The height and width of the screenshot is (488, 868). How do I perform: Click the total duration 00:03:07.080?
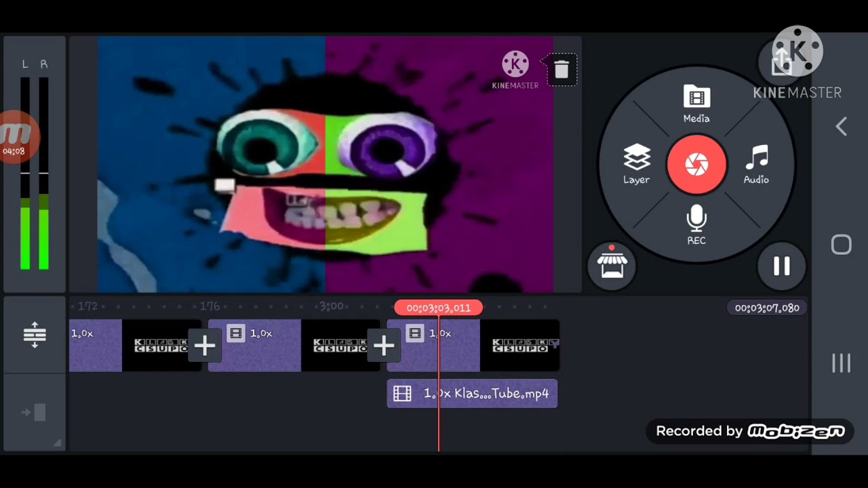767,308
